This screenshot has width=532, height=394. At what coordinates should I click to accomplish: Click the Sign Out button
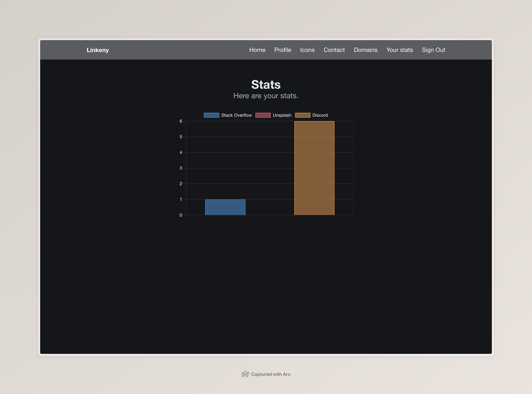tap(434, 50)
